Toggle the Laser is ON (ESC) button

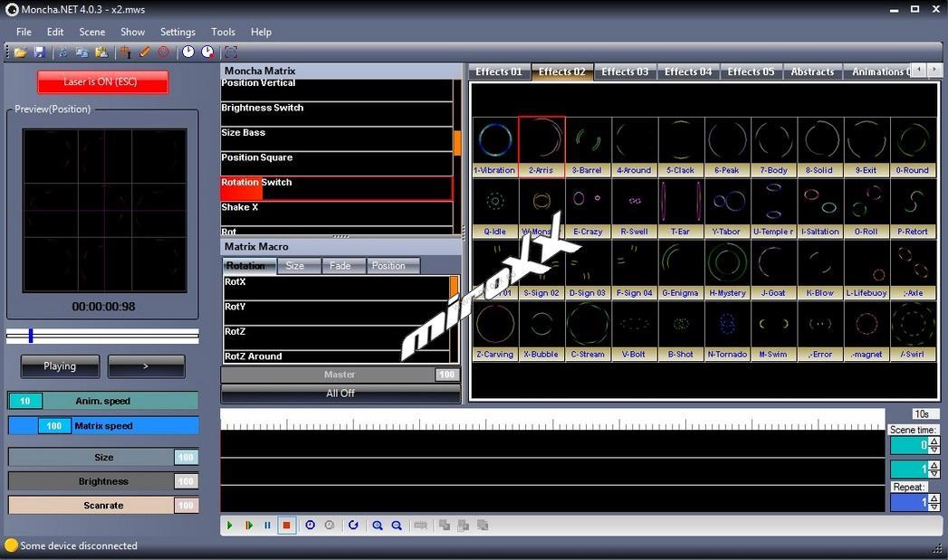(x=103, y=82)
